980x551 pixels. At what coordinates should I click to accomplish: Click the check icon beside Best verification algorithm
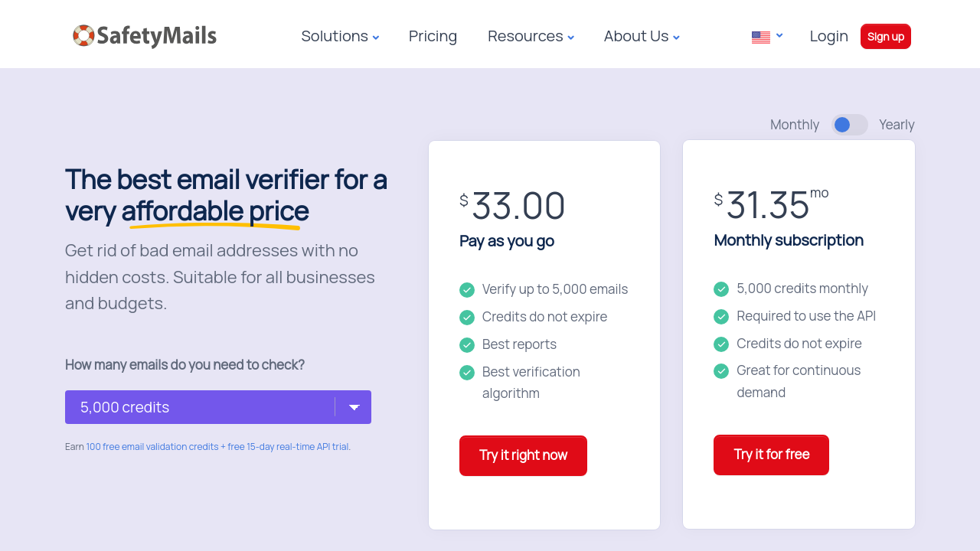(467, 373)
